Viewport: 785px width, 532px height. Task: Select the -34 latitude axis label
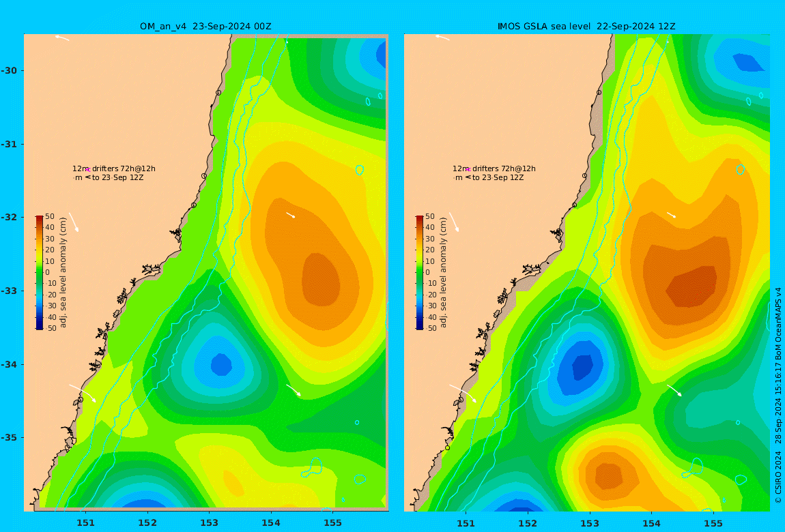tap(8, 364)
